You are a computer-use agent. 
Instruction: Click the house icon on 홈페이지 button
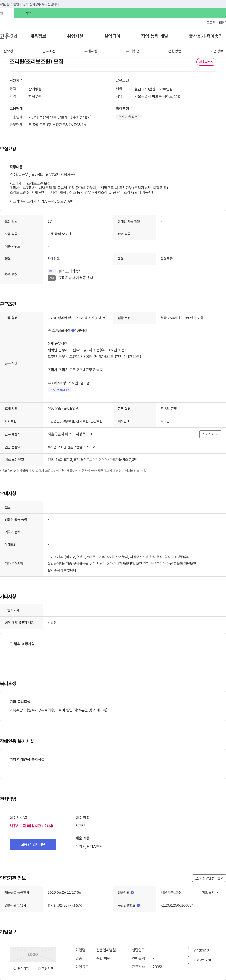click(196, 950)
